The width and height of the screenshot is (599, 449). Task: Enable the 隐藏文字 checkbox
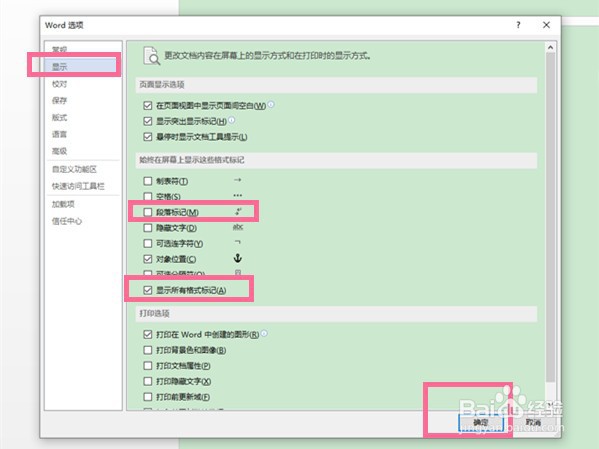pos(148,228)
